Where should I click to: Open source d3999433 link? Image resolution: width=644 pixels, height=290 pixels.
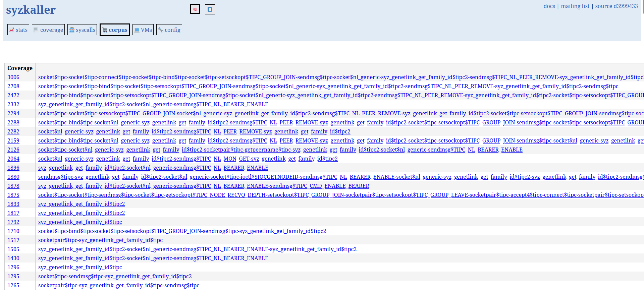[x=616, y=6]
